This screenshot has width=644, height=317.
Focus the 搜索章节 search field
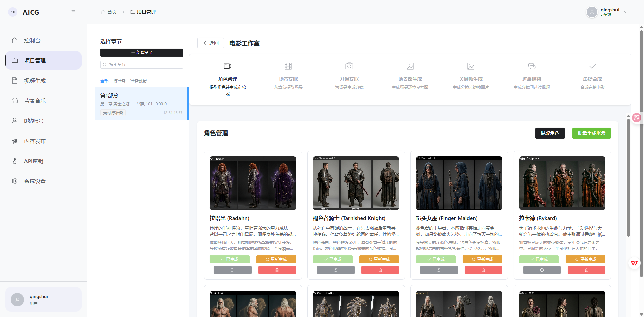pyautogui.click(x=142, y=64)
